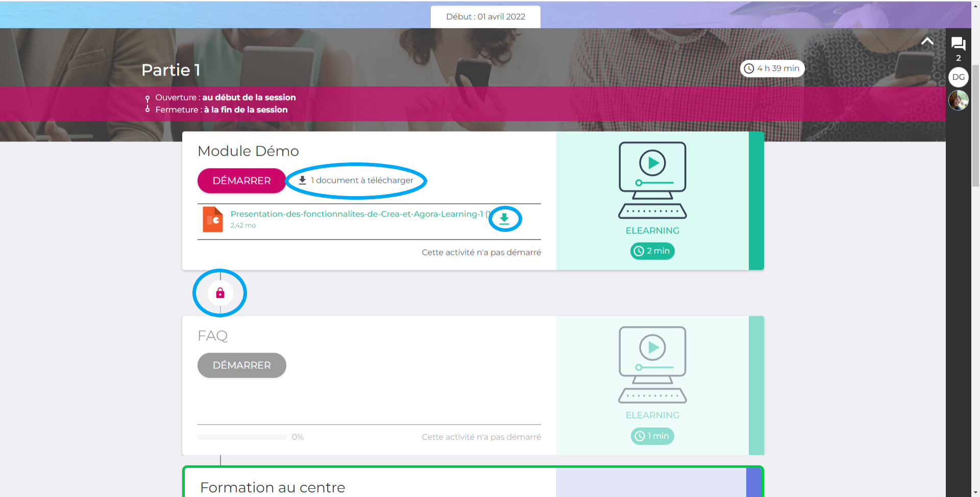This screenshot has height=497, width=980.
Task: Download the presentation file via green arrow
Action: pos(504,219)
